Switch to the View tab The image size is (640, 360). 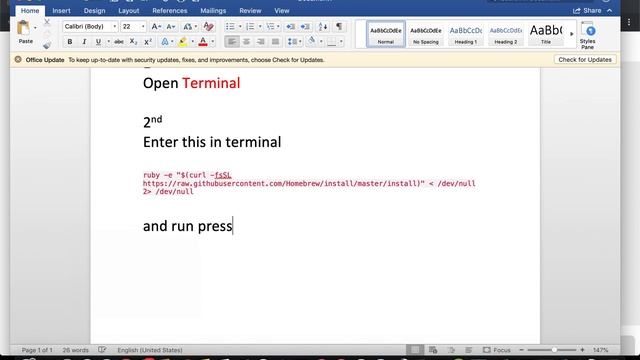click(x=282, y=11)
